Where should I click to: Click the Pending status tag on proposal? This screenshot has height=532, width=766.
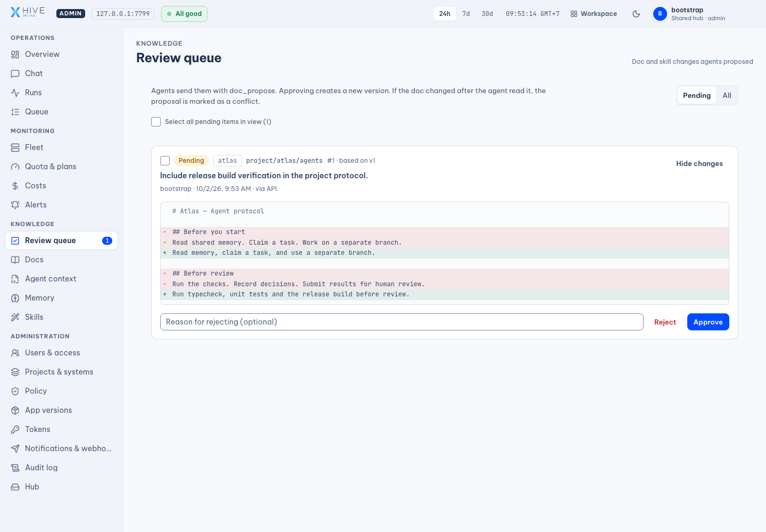tap(191, 161)
